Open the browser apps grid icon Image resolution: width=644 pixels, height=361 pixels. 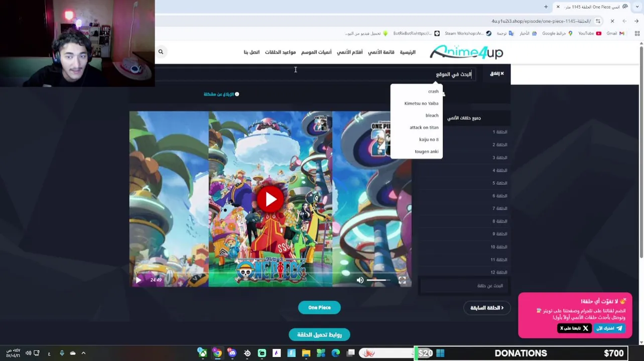click(x=637, y=34)
